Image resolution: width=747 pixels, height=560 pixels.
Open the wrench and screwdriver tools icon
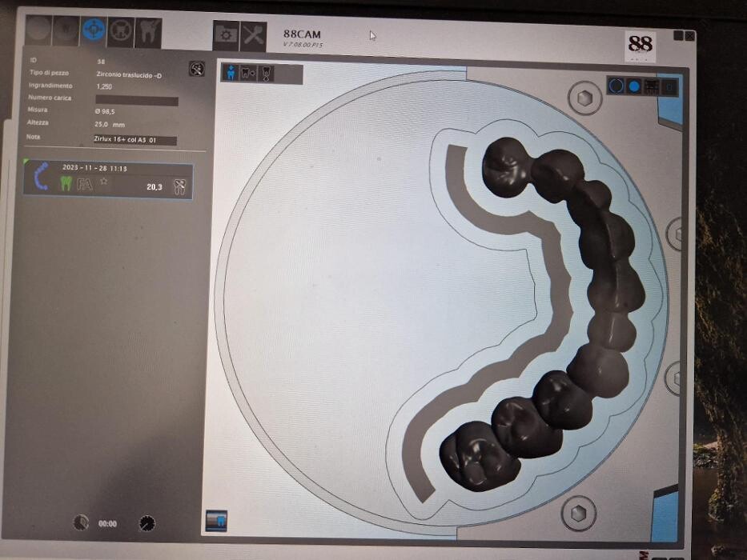tap(253, 34)
